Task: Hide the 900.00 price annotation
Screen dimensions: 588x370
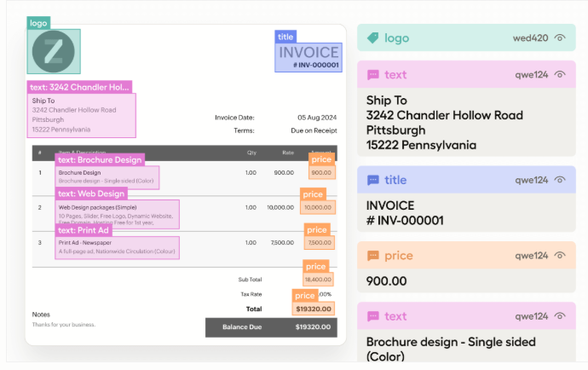Action: coord(560,256)
